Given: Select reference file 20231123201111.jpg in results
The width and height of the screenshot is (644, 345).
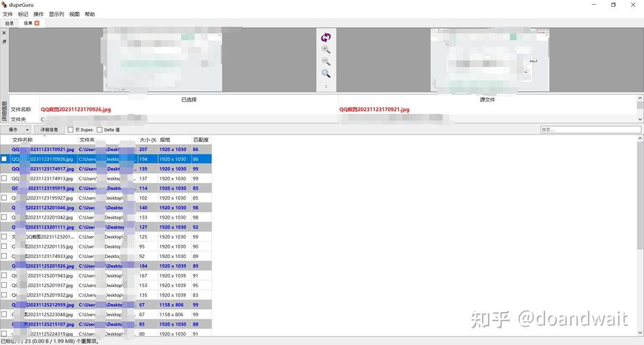Looking at the screenshot, I should [x=106, y=227].
